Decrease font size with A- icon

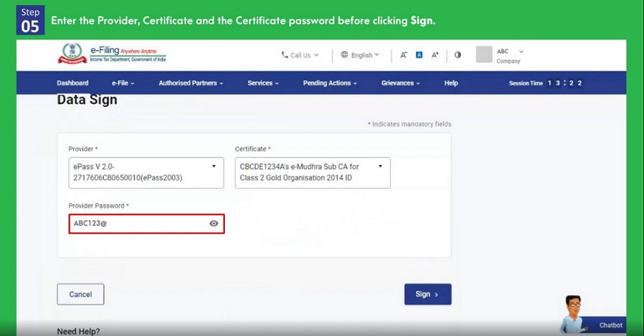tap(404, 55)
